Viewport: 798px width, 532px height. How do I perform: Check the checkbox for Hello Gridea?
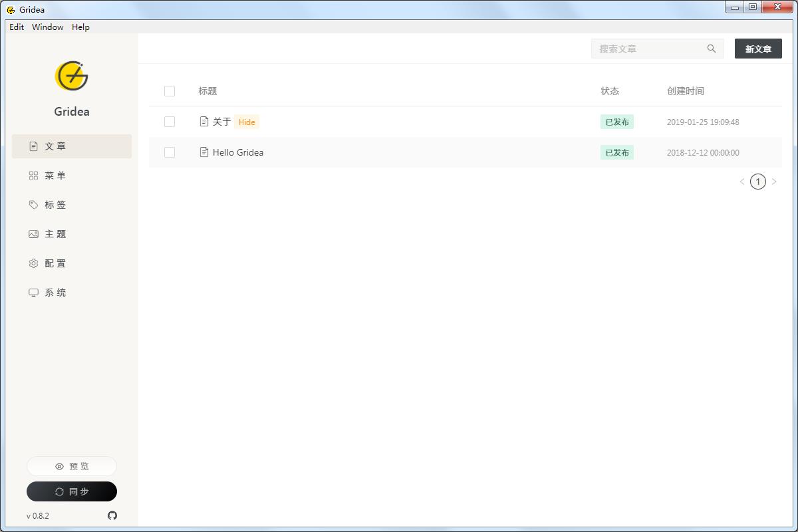170,152
